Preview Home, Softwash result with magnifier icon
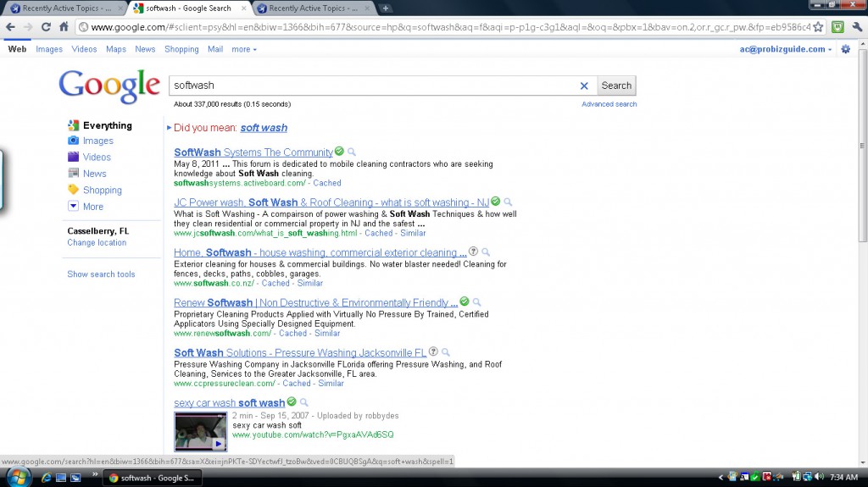Viewport: 868px width, 487px height. (x=486, y=252)
